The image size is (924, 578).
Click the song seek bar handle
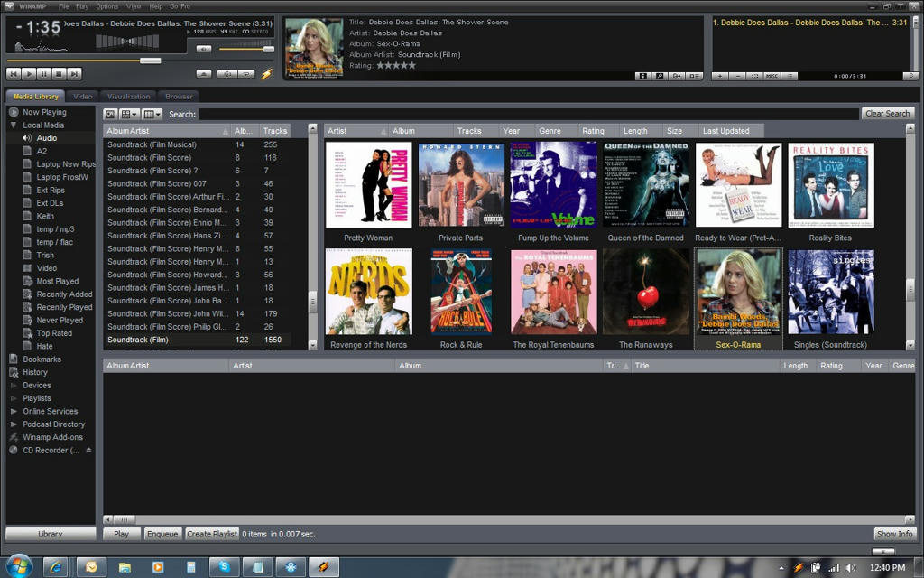(x=151, y=61)
